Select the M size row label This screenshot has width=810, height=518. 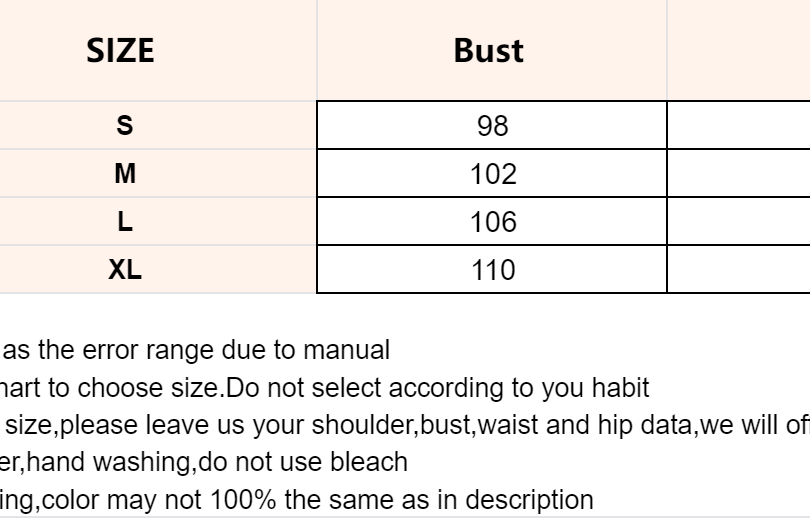point(124,174)
